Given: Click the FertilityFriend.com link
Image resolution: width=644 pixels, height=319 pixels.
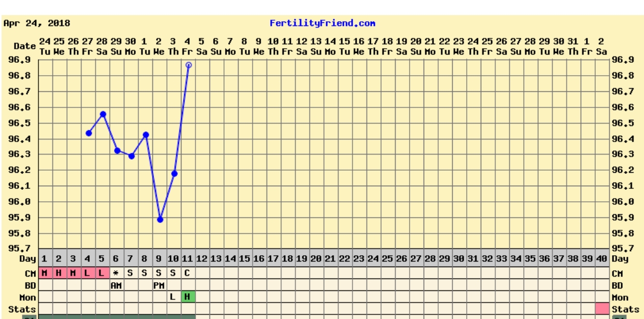Looking at the screenshot, I should 322,23.
